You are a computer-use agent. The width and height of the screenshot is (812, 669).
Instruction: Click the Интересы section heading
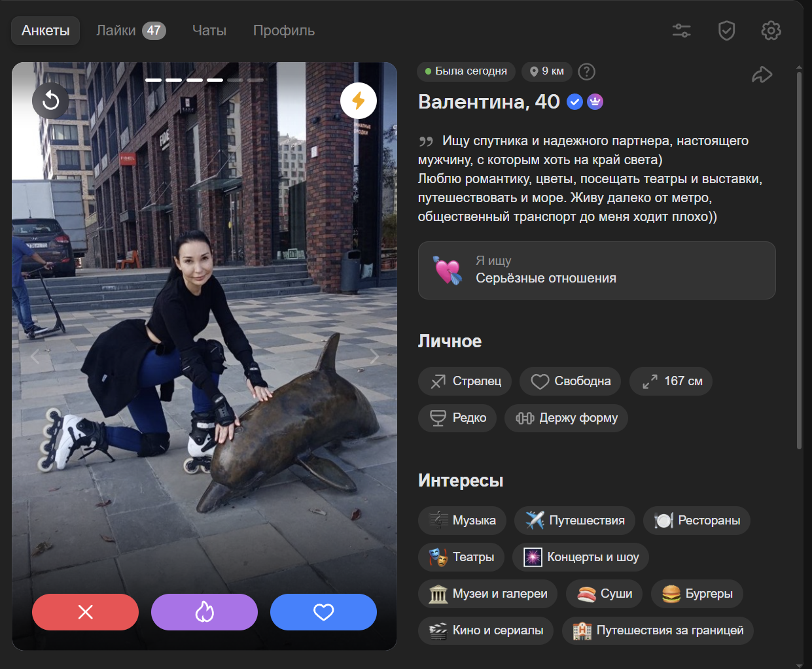(x=461, y=481)
